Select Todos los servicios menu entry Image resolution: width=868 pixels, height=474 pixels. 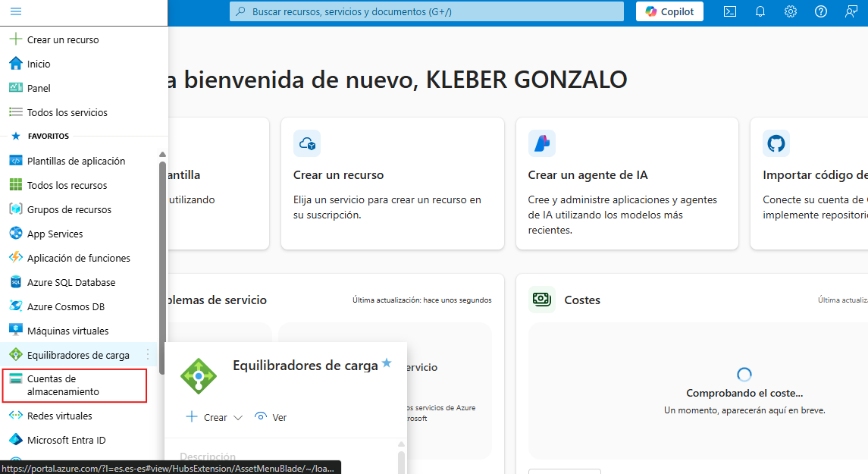pyautogui.click(x=67, y=111)
